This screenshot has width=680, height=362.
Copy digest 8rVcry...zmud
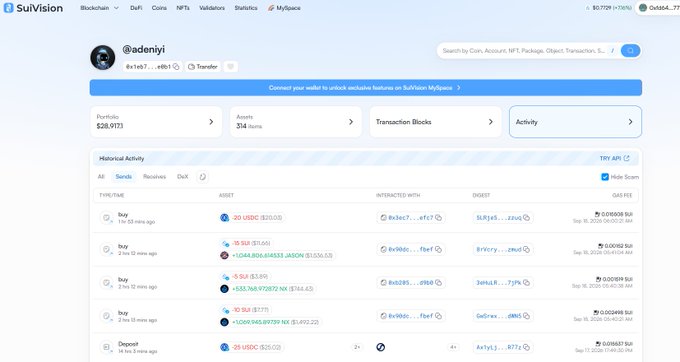tap(526, 249)
